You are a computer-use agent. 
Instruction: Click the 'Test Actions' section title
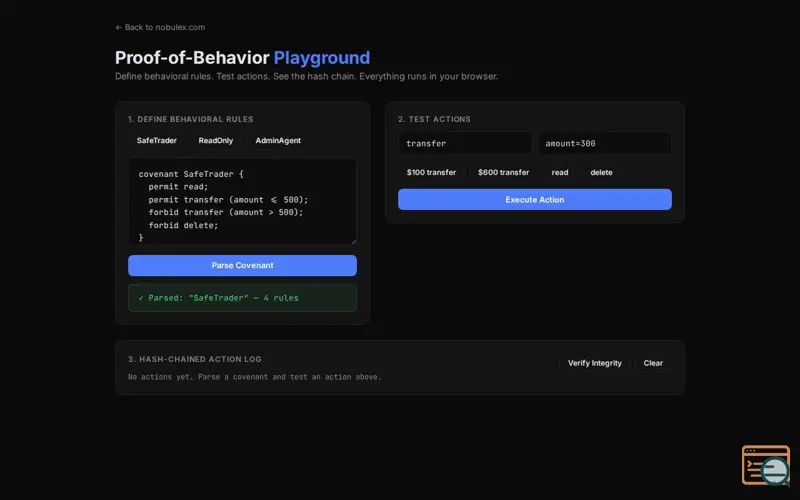coord(434,119)
